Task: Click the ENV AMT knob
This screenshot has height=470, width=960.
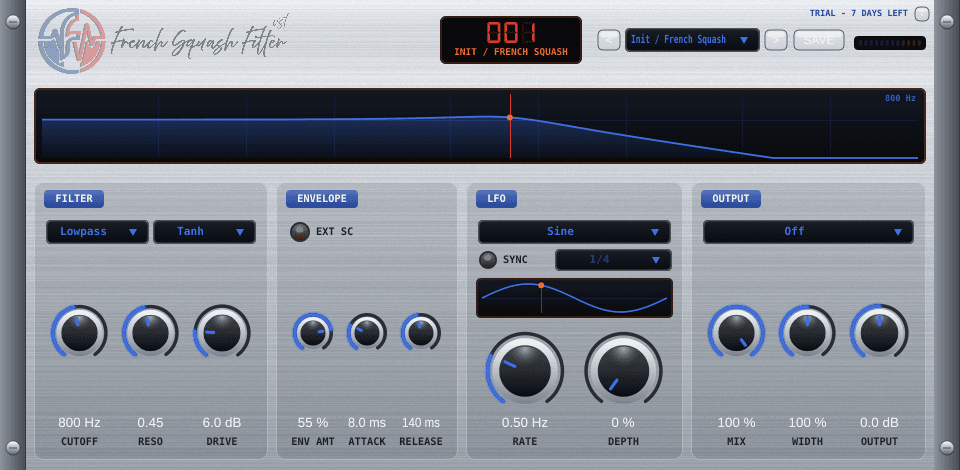Action: click(x=313, y=333)
